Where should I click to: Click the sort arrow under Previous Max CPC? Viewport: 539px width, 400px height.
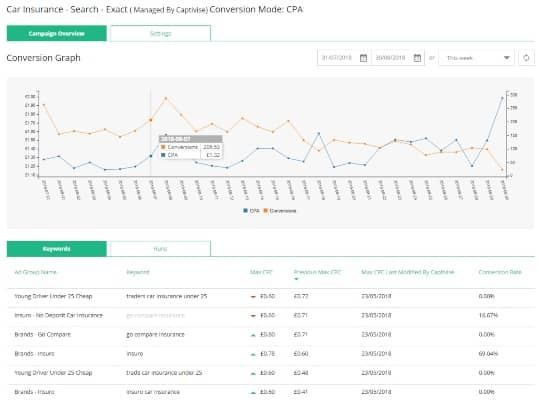pos(296,279)
